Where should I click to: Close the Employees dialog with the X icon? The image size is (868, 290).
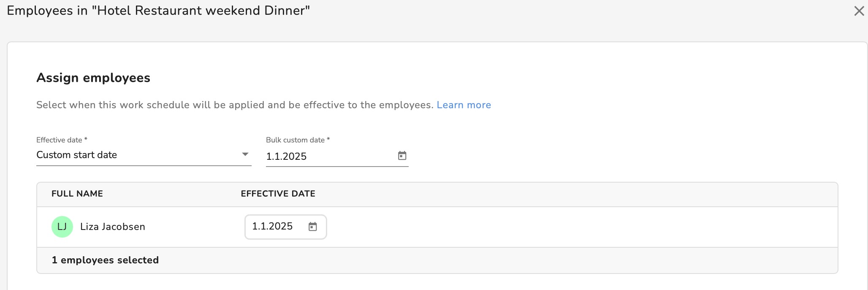coord(859,11)
